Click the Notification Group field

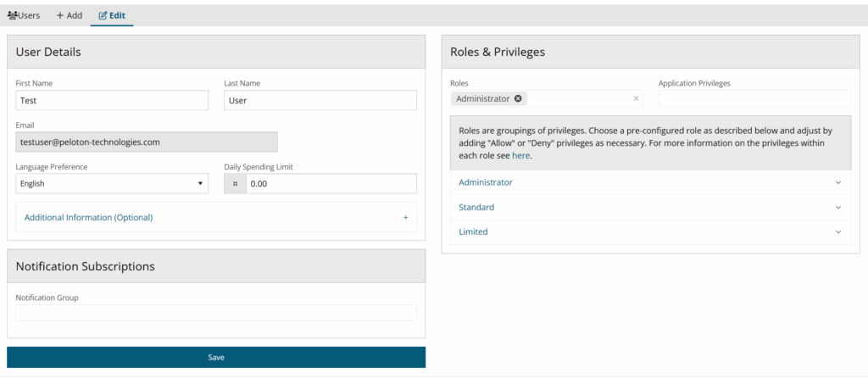point(216,313)
